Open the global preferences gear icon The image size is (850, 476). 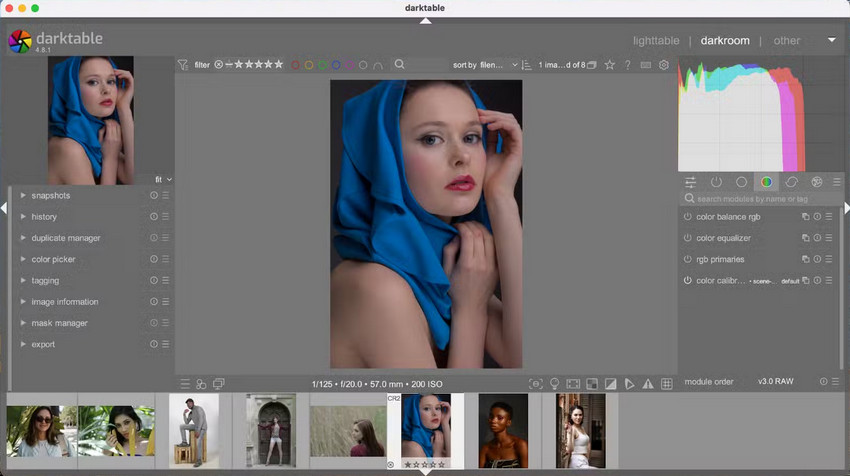point(664,65)
